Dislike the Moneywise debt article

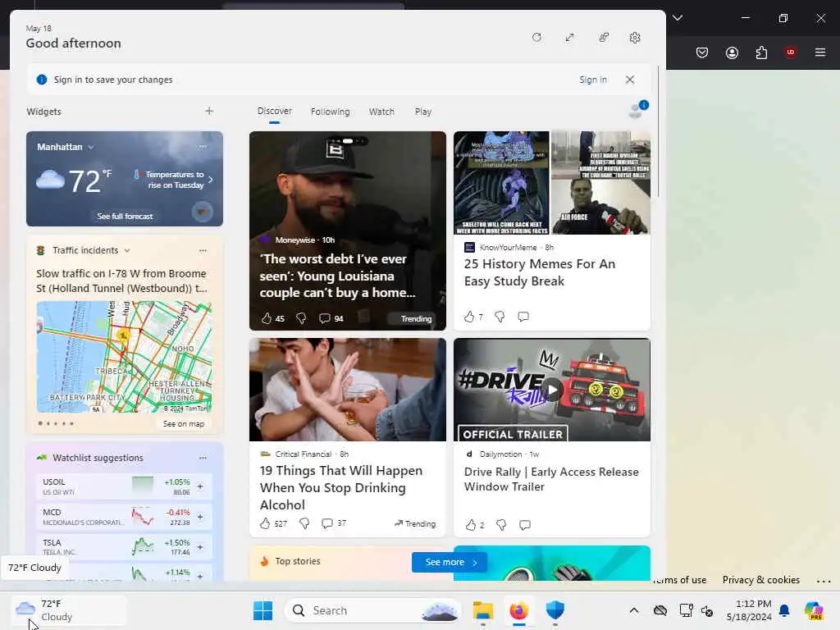pos(301,318)
